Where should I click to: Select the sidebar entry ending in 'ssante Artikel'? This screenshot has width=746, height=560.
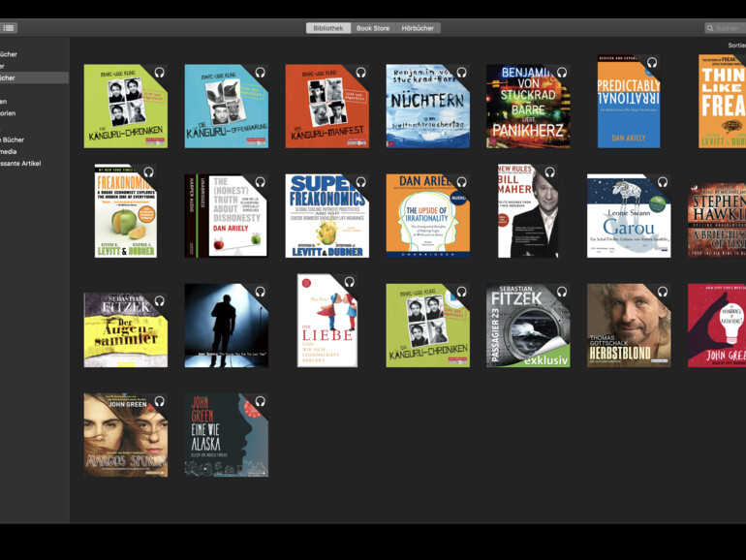click(x=20, y=163)
